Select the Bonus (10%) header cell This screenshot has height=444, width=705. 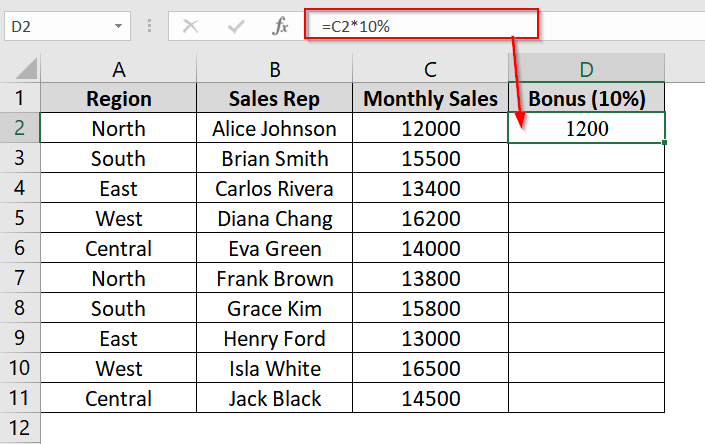pyautogui.click(x=586, y=98)
